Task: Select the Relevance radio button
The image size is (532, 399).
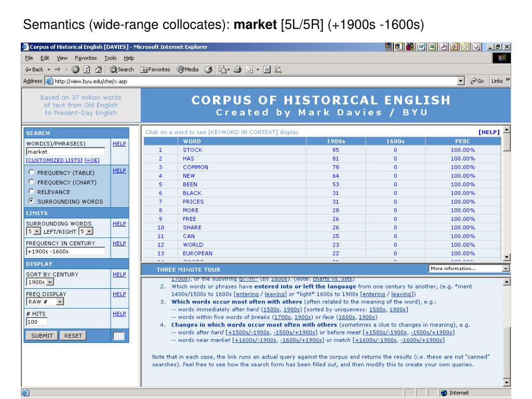Action: [x=32, y=191]
